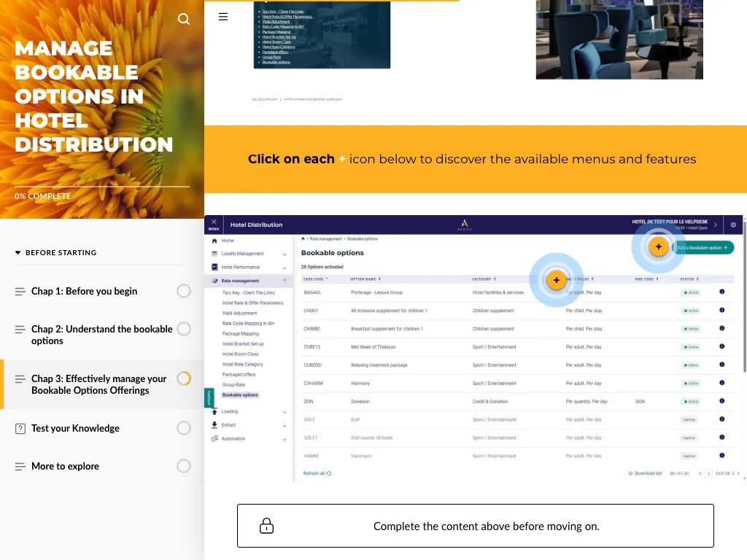Image resolution: width=747 pixels, height=560 pixels.
Task: Click the completion circle for Test your Knowledge
Action: 184,428
